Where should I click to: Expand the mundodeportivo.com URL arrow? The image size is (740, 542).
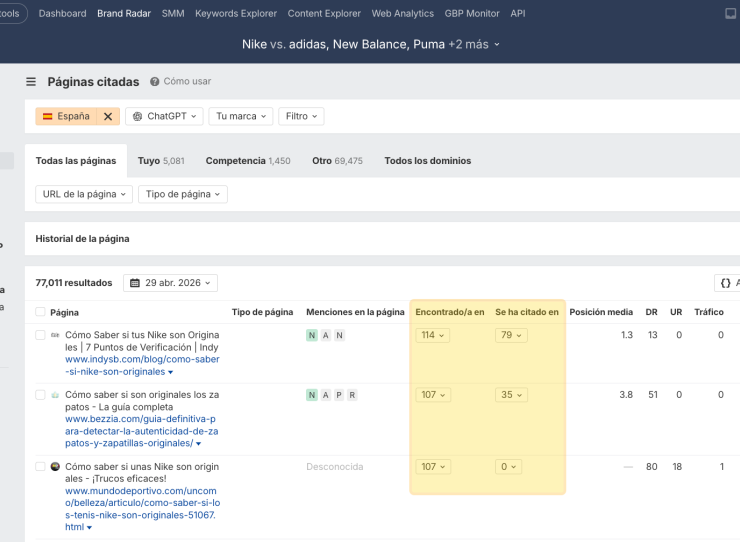(89, 528)
